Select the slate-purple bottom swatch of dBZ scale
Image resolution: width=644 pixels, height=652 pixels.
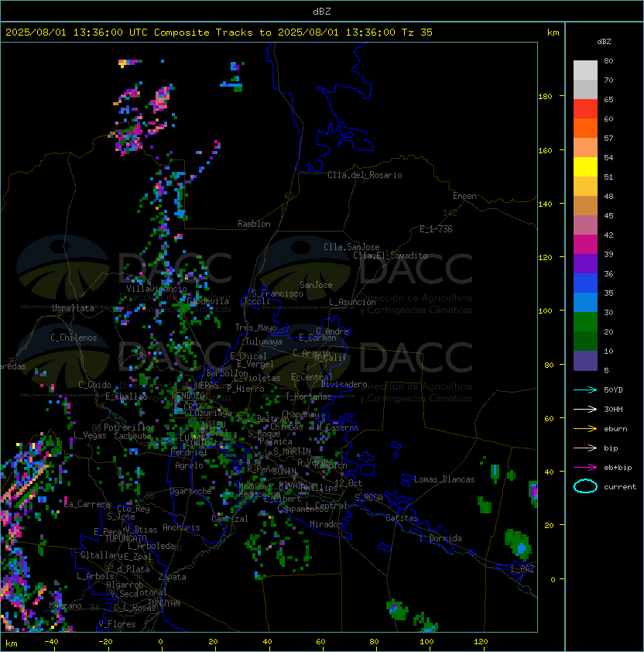click(585, 361)
